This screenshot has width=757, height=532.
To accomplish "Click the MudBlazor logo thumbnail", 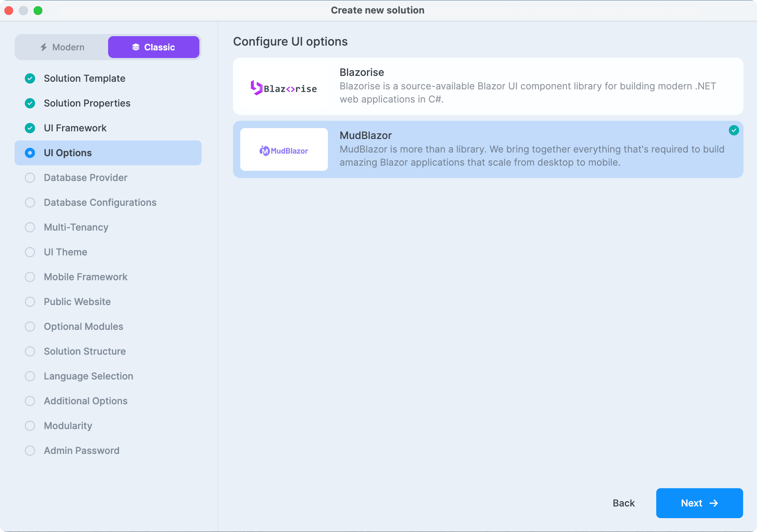I will point(284,149).
